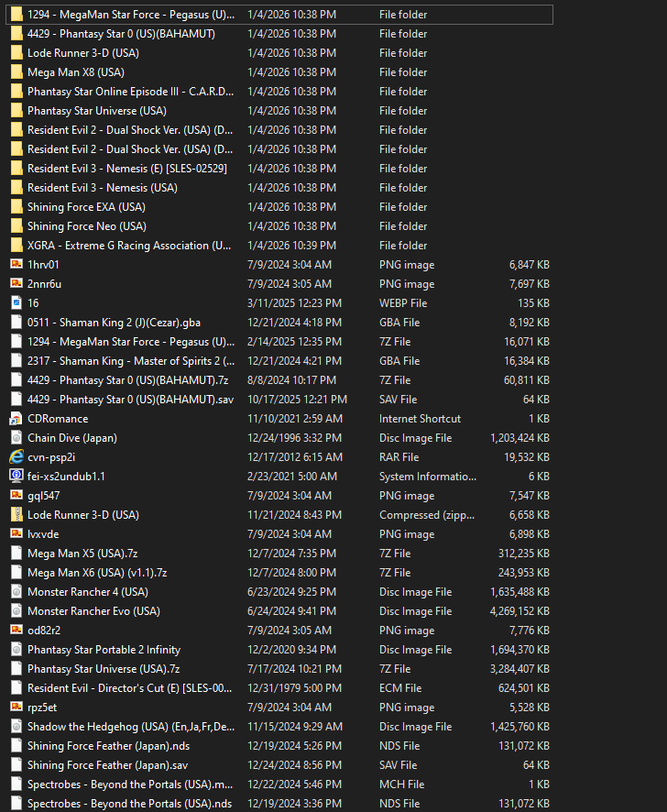This screenshot has width=667, height=812.
Task: Click the date 3/11/2025 12:23 PM
Action: coord(295,303)
